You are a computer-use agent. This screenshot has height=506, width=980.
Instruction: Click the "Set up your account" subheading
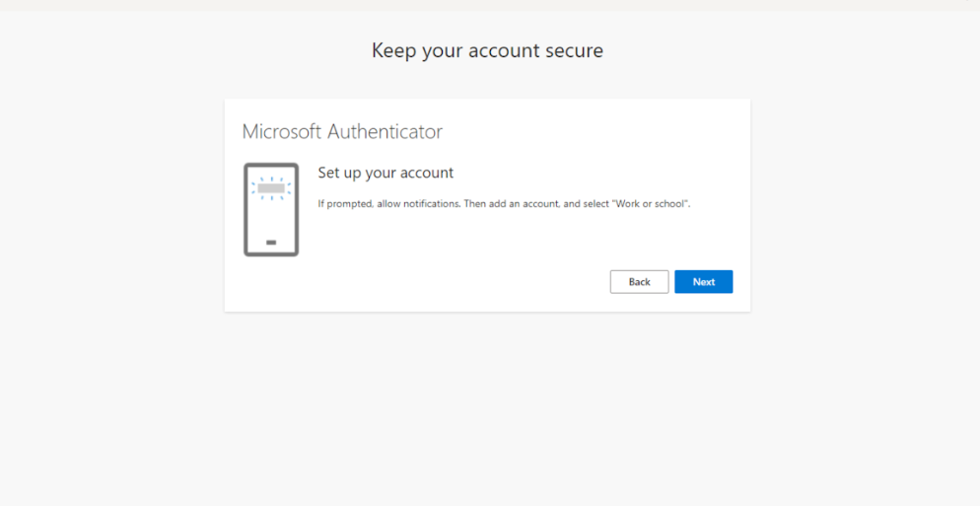pos(385,173)
